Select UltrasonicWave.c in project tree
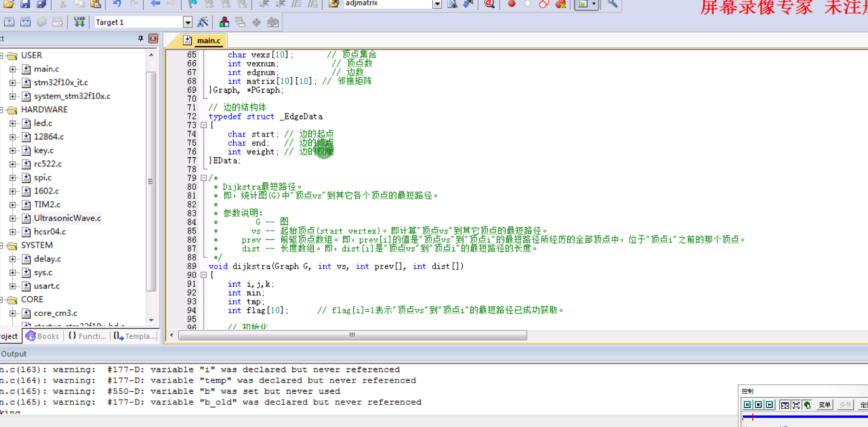The image size is (868, 427). 67,218
